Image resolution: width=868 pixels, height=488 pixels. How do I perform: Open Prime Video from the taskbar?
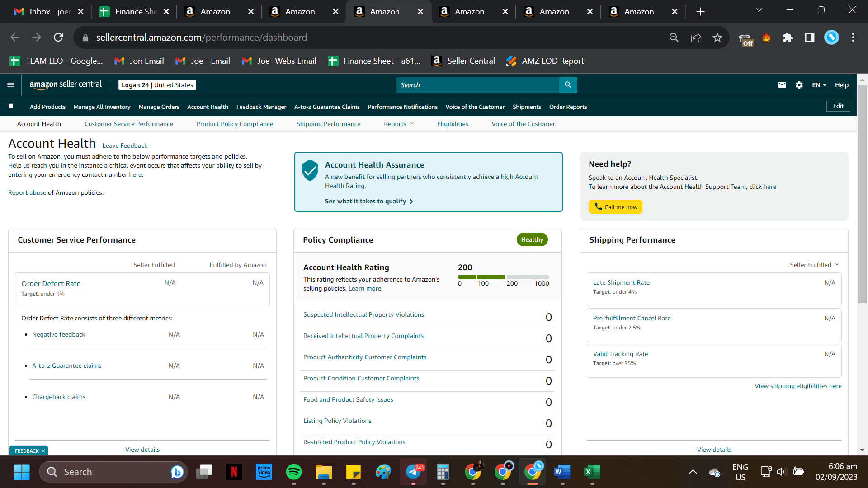click(x=264, y=472)
